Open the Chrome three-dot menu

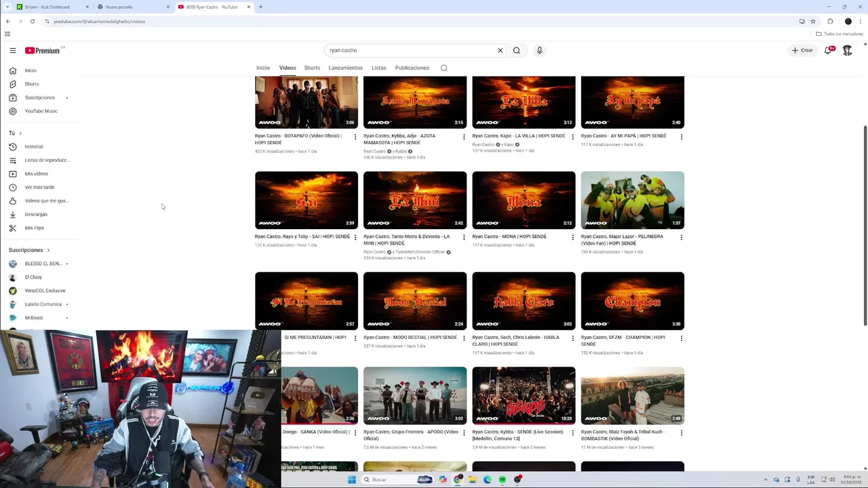pyautogui.click(x=861, y=21)
